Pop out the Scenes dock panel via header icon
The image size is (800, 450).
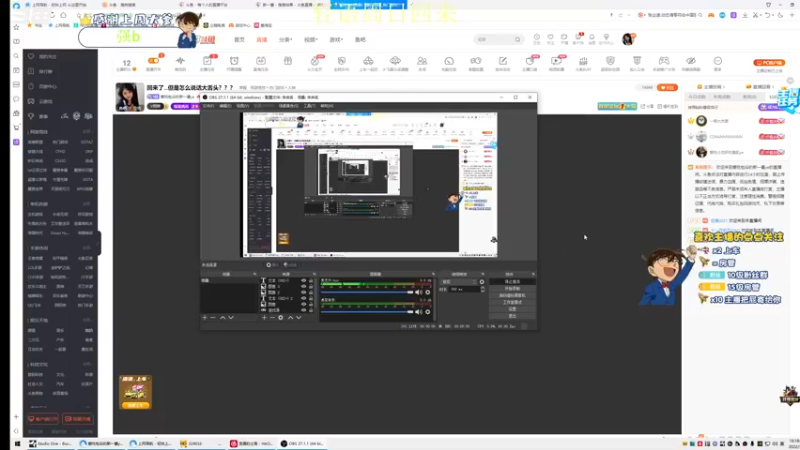[x=255, y=274]
